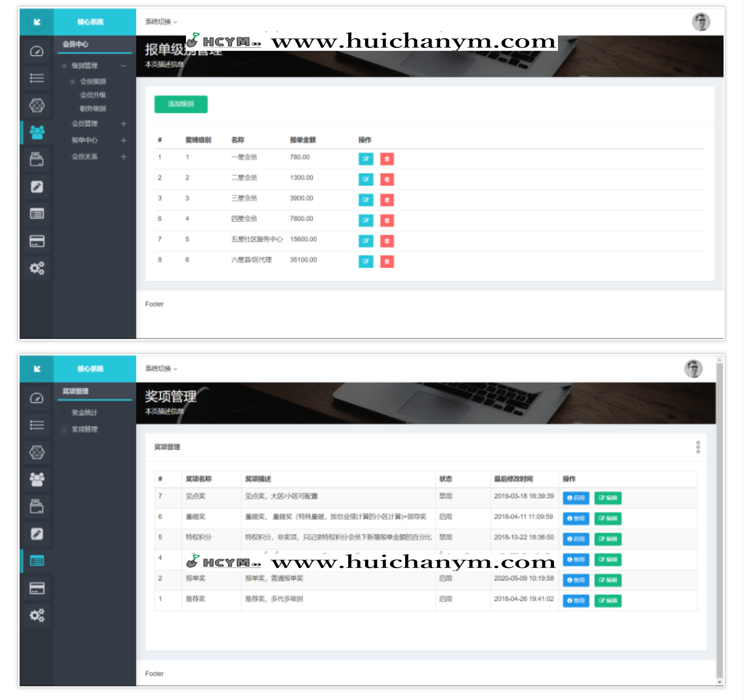Click the highlighted users icon beside 会员中心 menu

37,132
